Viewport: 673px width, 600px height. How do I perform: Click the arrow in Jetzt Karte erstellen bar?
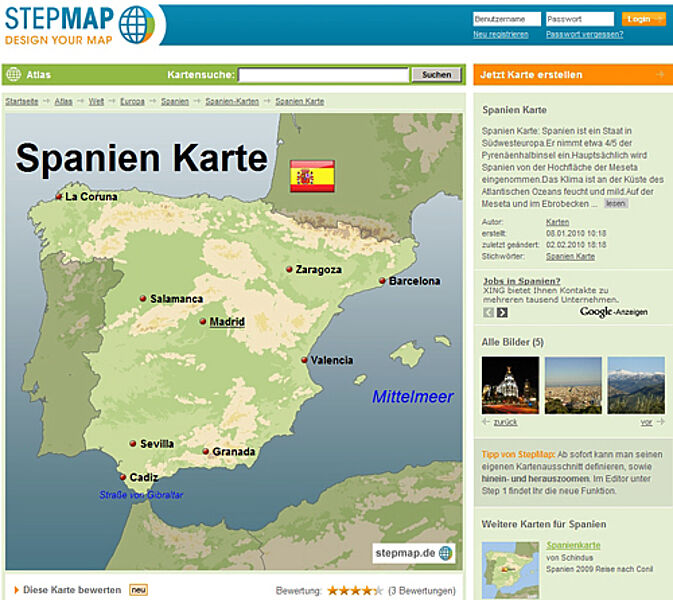(x=658, y=74)
